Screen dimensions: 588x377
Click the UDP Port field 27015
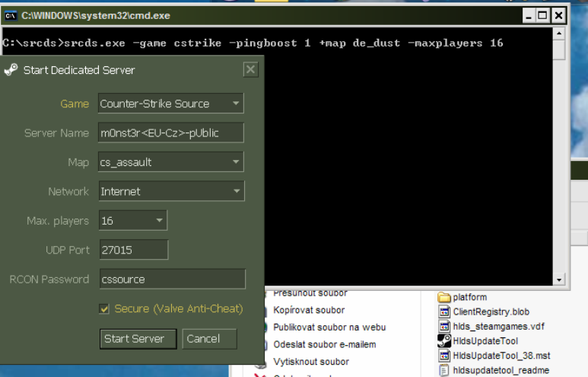(134, 250)
